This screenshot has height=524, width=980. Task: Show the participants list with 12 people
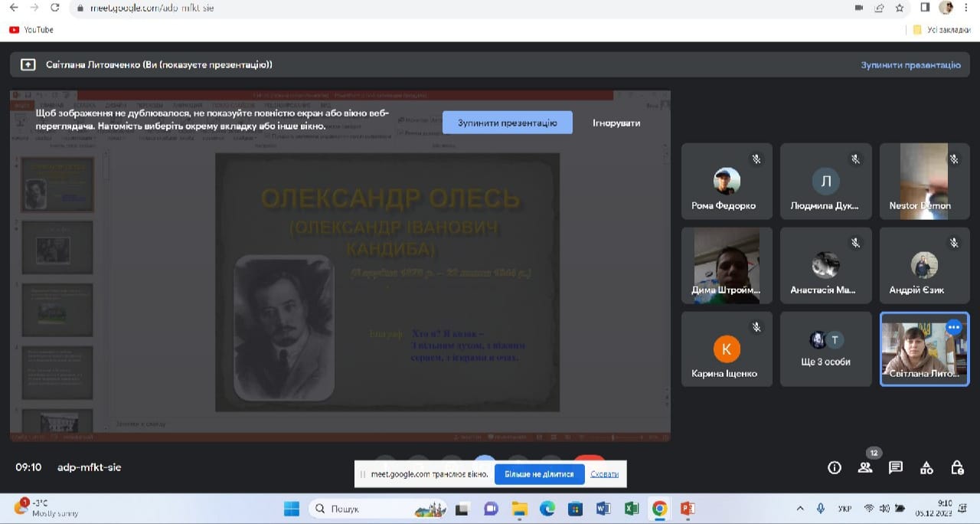point(865,468)
